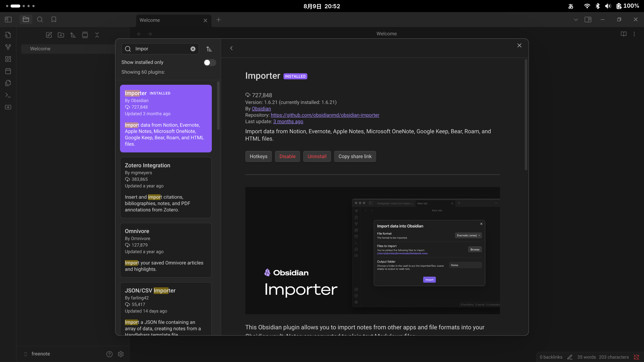Open the system volume icon
The width and height of the screenshot is (644, 362).
608,6
